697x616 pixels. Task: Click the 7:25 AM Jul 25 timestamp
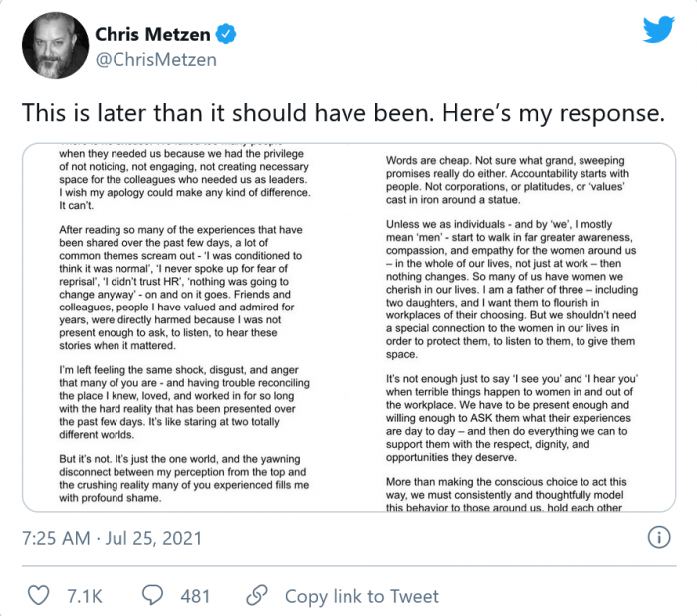click(x=112, y=539)
